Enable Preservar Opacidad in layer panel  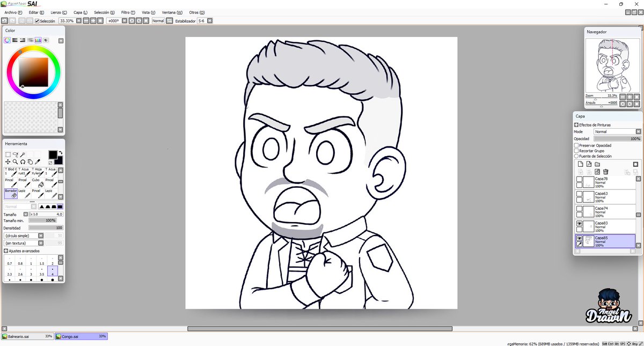pyautogui.click(x=577, y=145)
